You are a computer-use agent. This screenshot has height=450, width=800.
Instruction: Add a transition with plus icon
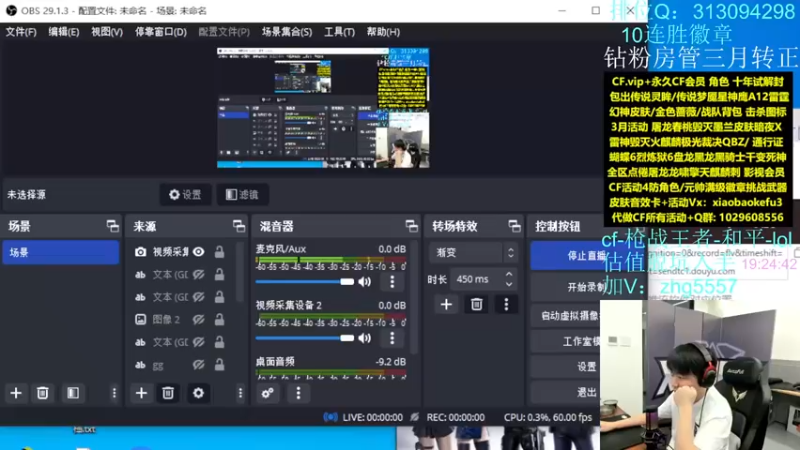446,305
